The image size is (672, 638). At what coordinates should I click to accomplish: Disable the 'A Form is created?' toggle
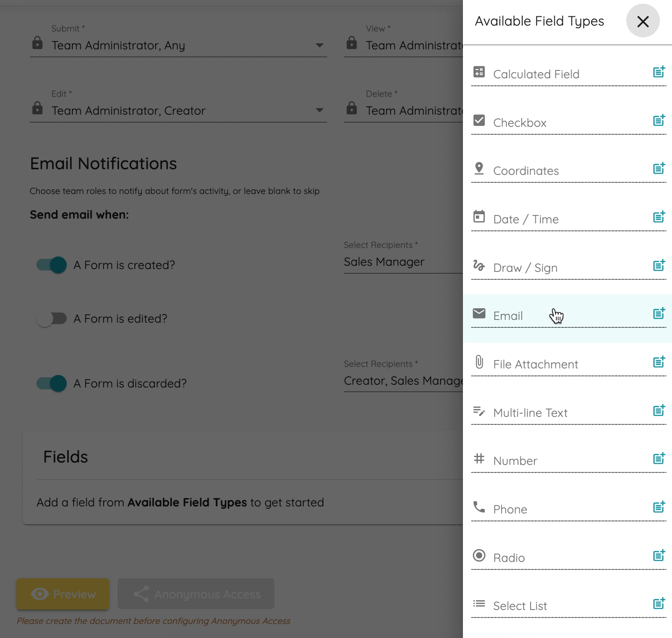tap(52, 265)
